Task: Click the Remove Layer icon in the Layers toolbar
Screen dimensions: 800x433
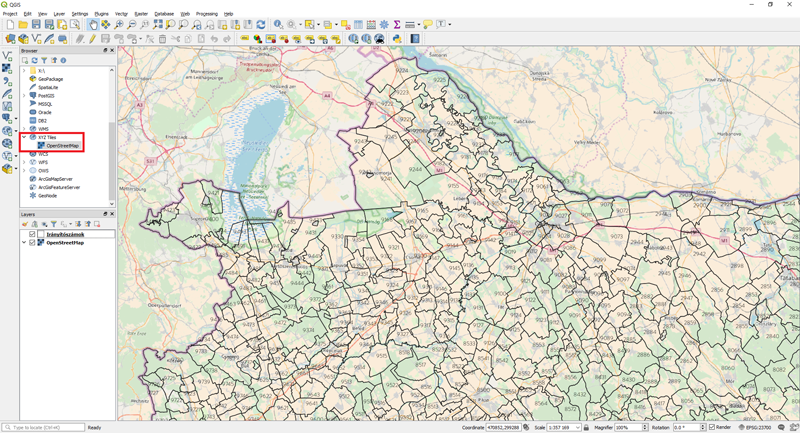Action: click(x=97, y=224)
